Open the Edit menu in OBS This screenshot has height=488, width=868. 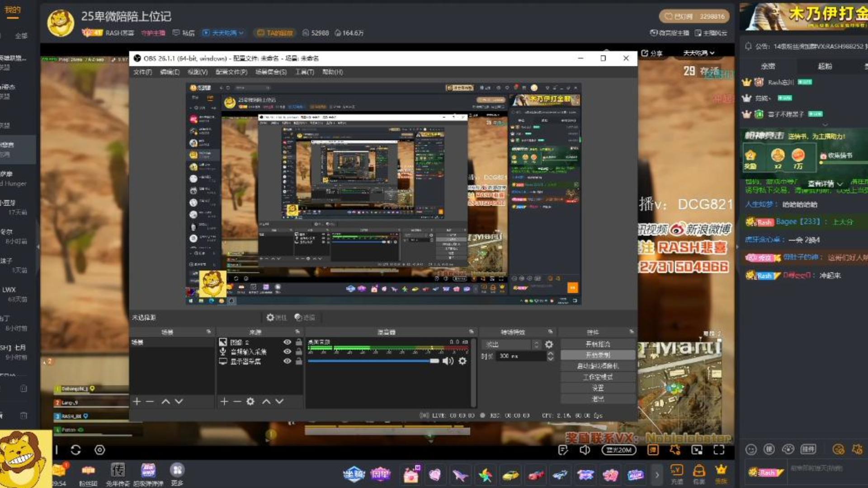click(x=170, y=72)
